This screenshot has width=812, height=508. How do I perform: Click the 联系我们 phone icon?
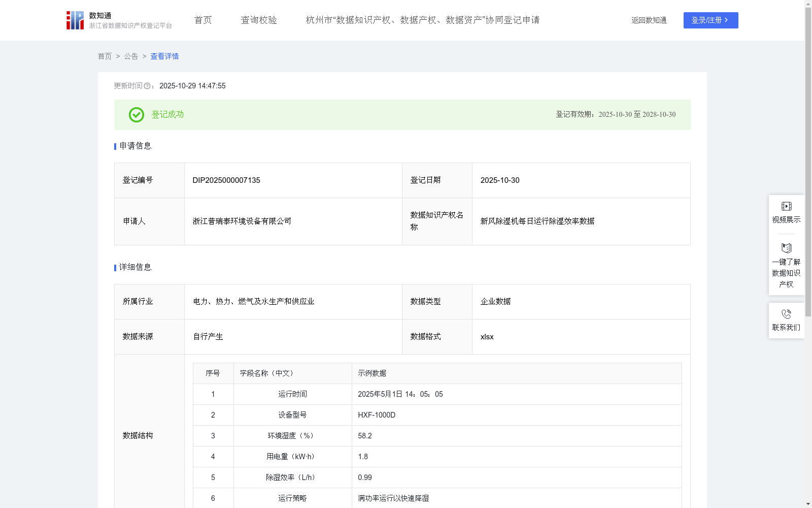pos(786,314)
